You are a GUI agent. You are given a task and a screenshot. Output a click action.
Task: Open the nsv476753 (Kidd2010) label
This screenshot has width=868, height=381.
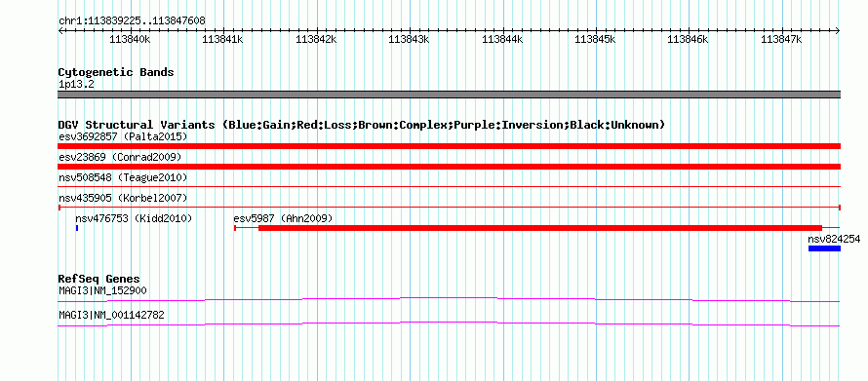[x=134, y=218]
